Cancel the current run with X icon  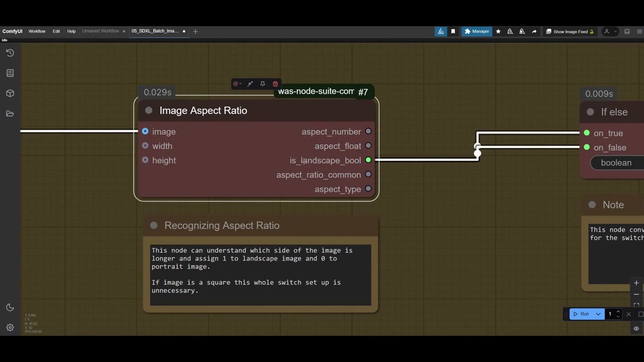click(628, 314)
